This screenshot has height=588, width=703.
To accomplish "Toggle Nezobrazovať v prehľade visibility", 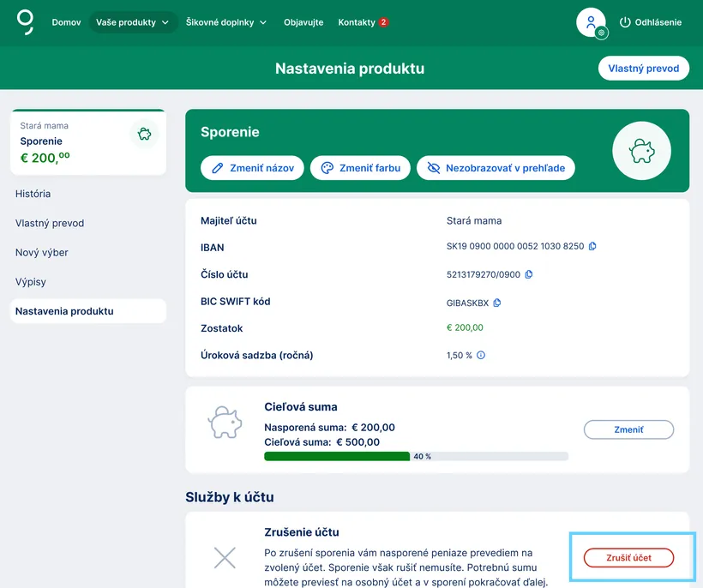I will point(496,168).
